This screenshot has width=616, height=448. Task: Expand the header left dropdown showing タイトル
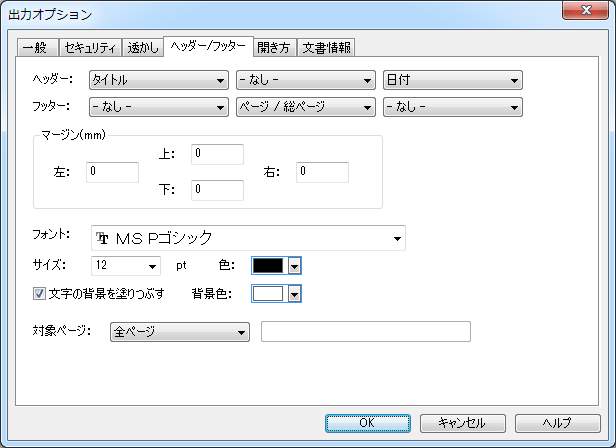(158, 80)
